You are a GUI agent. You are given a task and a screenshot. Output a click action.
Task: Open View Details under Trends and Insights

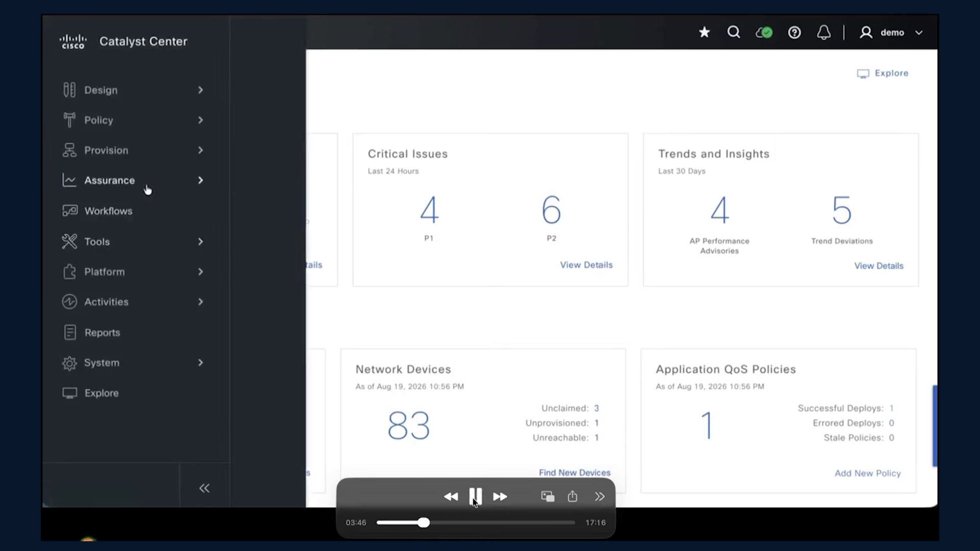tap(879, 266)
